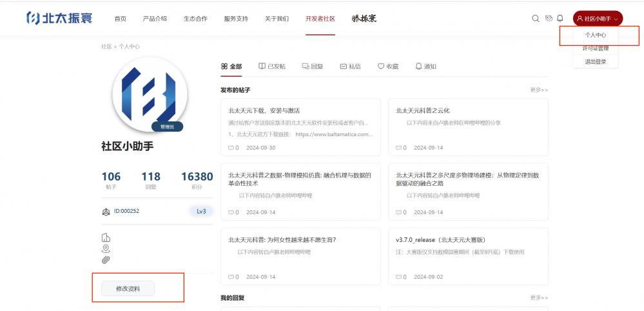Click the ID badge icon beside ID:000252
The width and height of the screenshot is (644, 311).
pyautogui.click(x=106, y=211)
